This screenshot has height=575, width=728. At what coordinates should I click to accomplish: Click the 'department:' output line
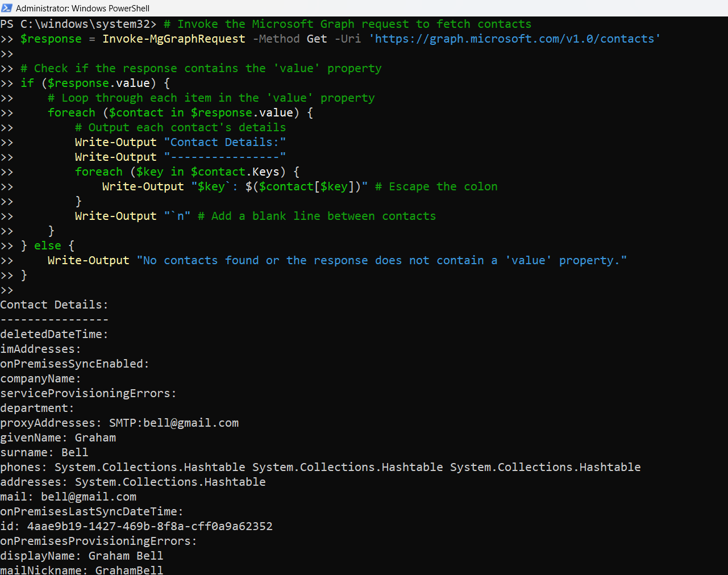[38, 408]
